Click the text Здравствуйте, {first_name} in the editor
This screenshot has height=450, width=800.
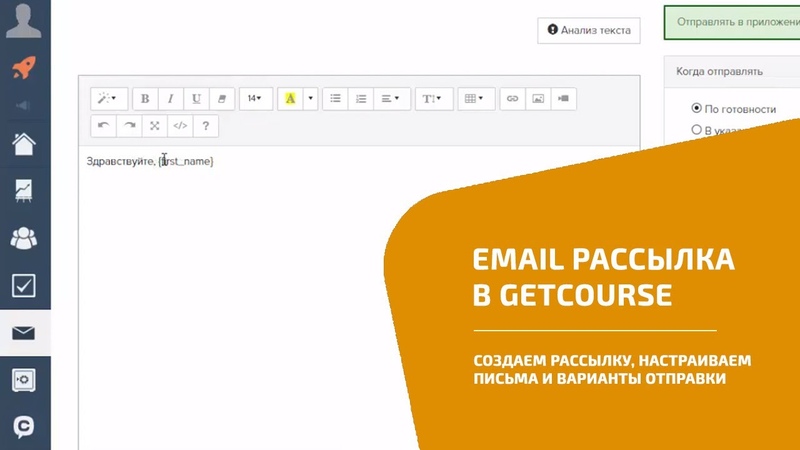pyautogui.click(x=150, y=161)
